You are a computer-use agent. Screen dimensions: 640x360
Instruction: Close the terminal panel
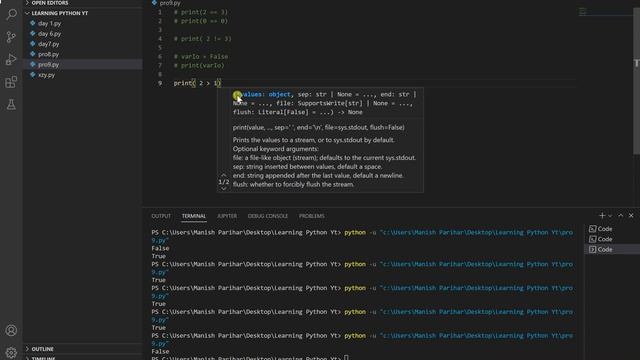click(631, 216)
